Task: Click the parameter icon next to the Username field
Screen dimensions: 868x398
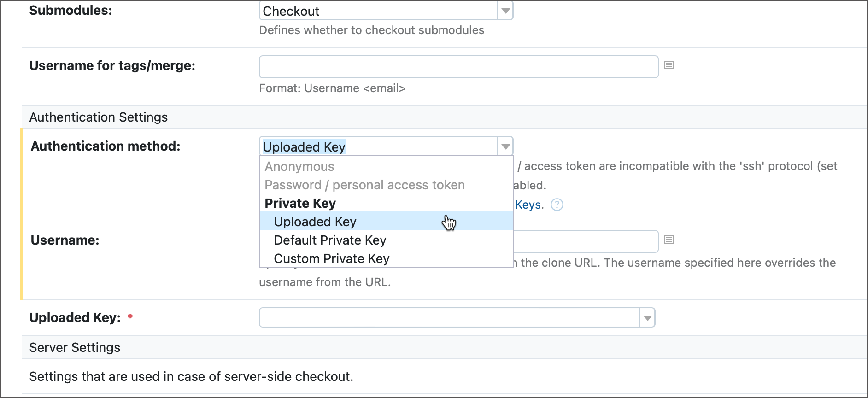Action: (x=669, y=240)
